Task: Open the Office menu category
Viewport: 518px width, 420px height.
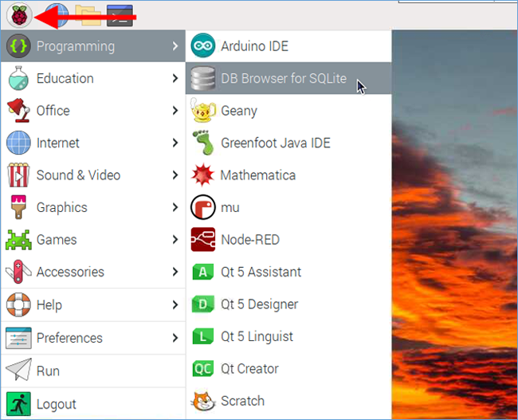Action: click(x=92, y=110)
